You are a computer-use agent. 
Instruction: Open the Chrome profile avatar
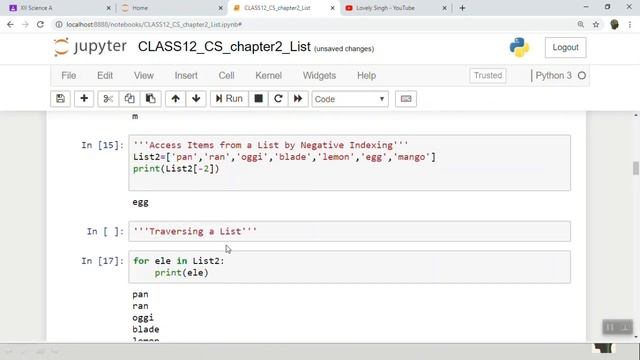click(614, 24)
